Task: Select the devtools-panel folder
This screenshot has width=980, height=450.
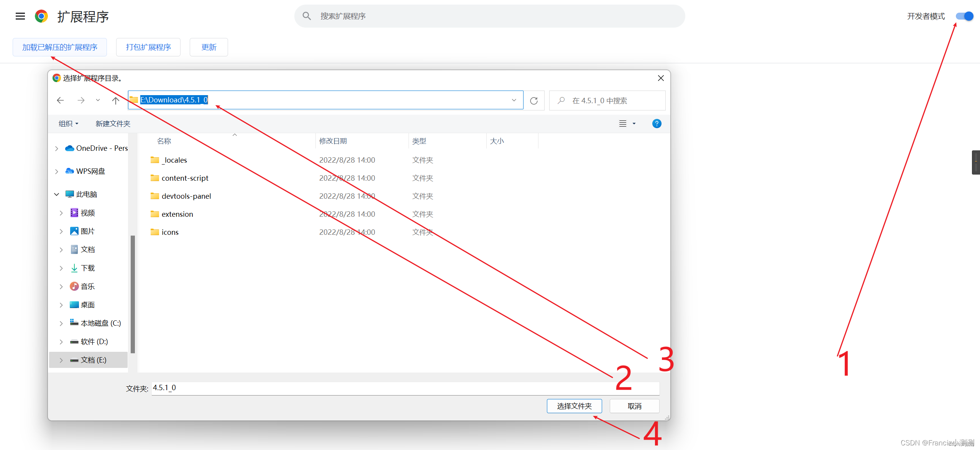Action: coord(186,196)
